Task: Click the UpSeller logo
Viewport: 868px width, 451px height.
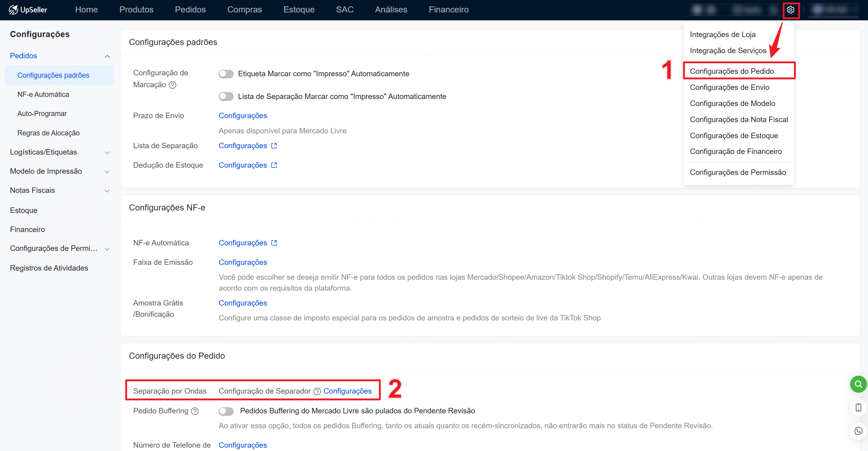Action: (28, 10)
